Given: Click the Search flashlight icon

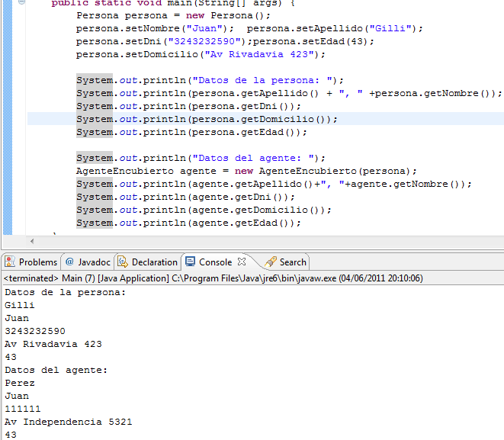Looking at the screenshot, I should tap(271, 262).
